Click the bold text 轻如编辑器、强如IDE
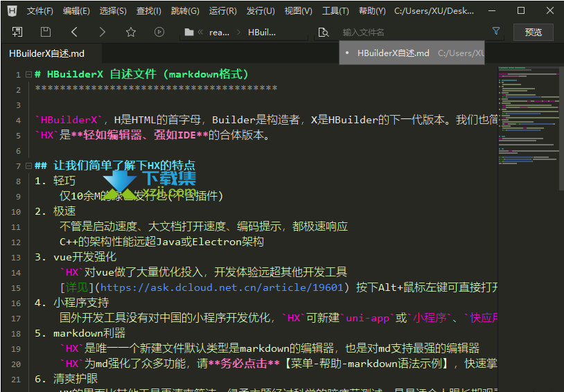This screenshot has width=564, height=392. point(139,135)
